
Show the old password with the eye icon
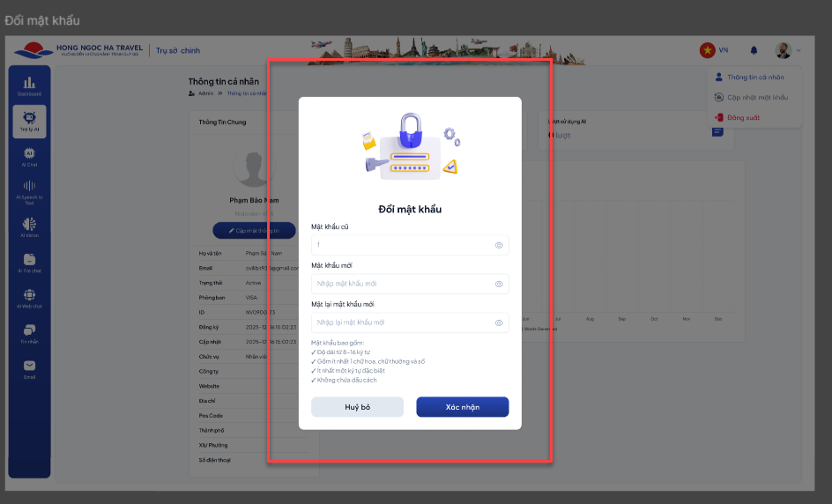[499, 245]
